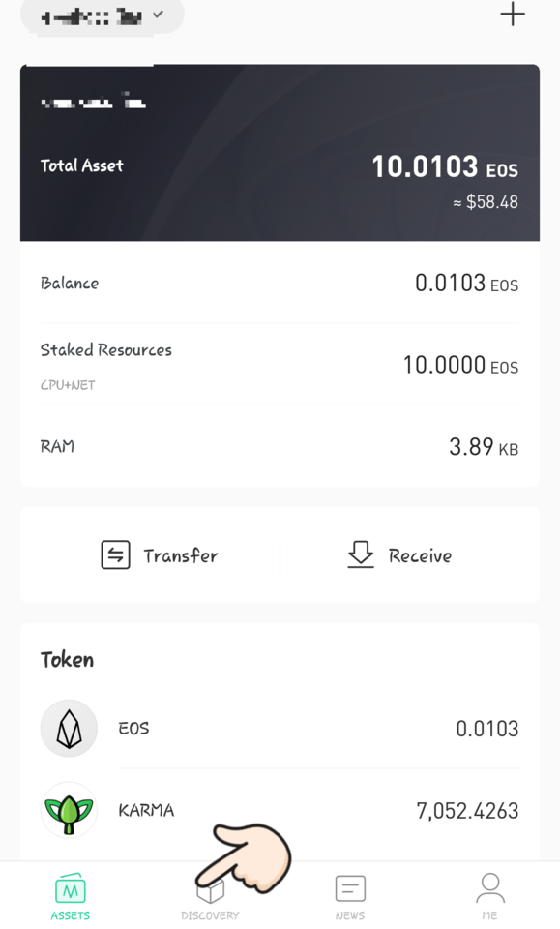
Task: Tap the Total Asset dark card
Action: [280, 152]
